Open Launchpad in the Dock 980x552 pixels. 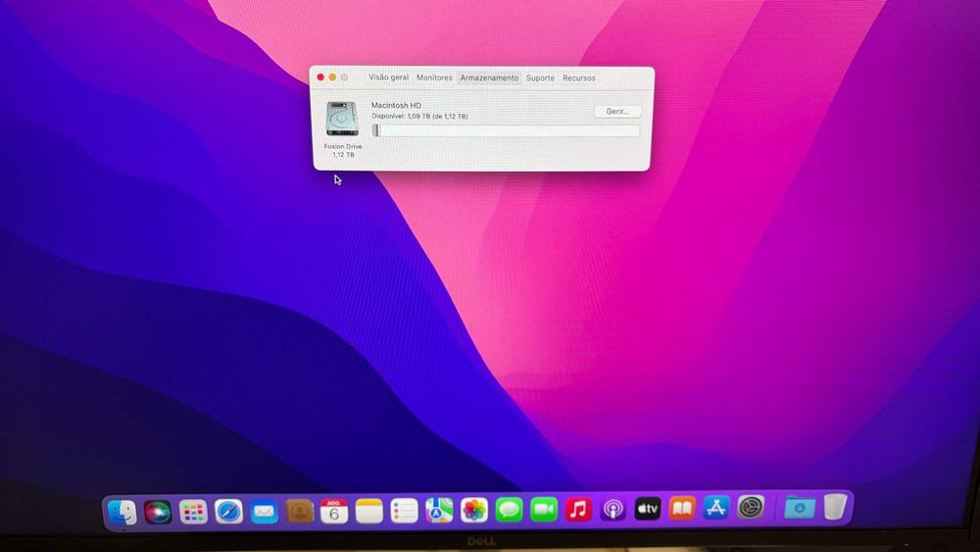(193, 512)
